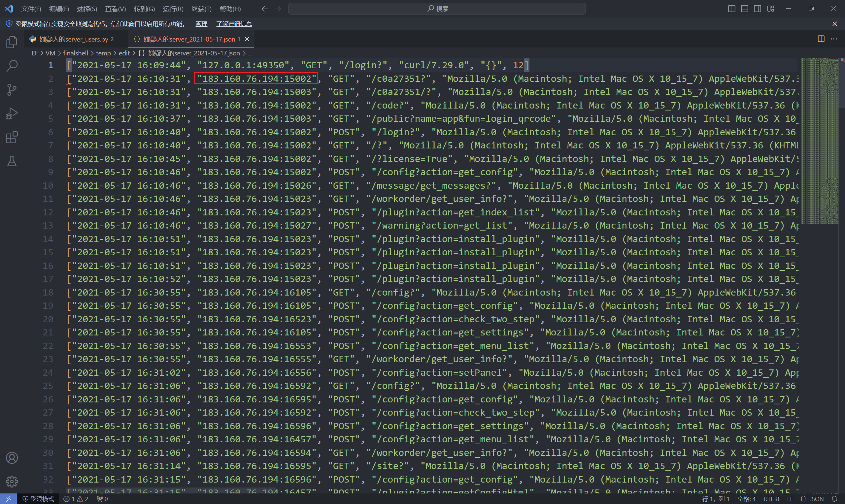The image size is (845, 504).
Task: Click 管理 in the restricted mode banner
Action: (201, 24)
